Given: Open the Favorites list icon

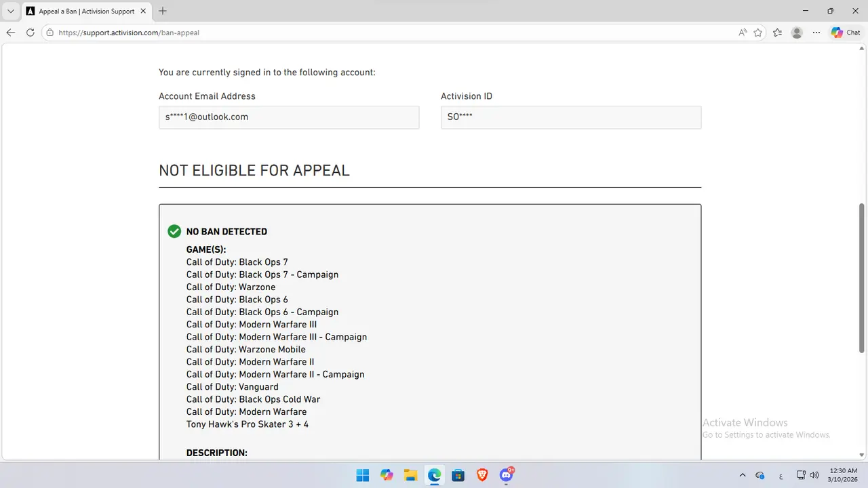Looking at the screenshot, I should pos(777,33).
